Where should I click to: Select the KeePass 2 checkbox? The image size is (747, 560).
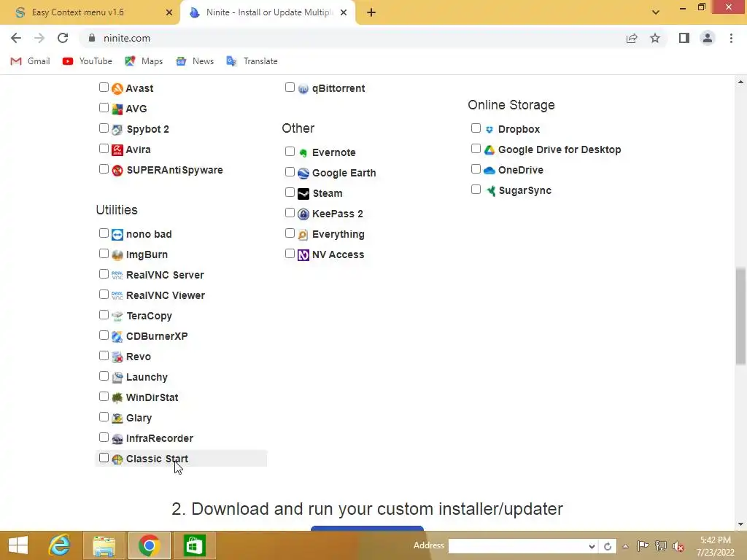click(x=290, y=213)
